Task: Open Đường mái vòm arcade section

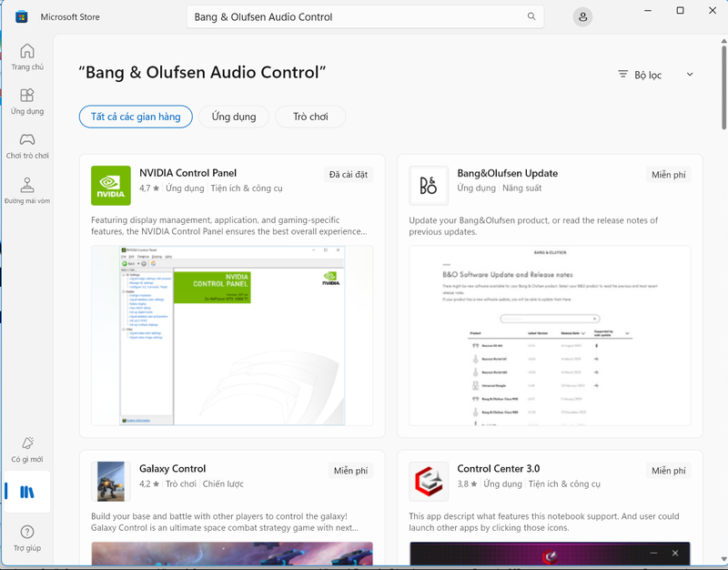Action: click(x=27, y=190)
